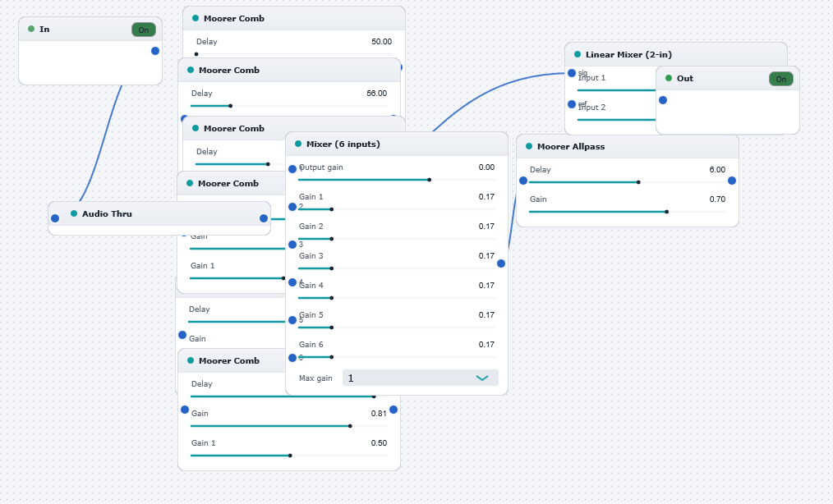Click the Moorer Allpass output port

pyautogui.click(x=731, y=181)
